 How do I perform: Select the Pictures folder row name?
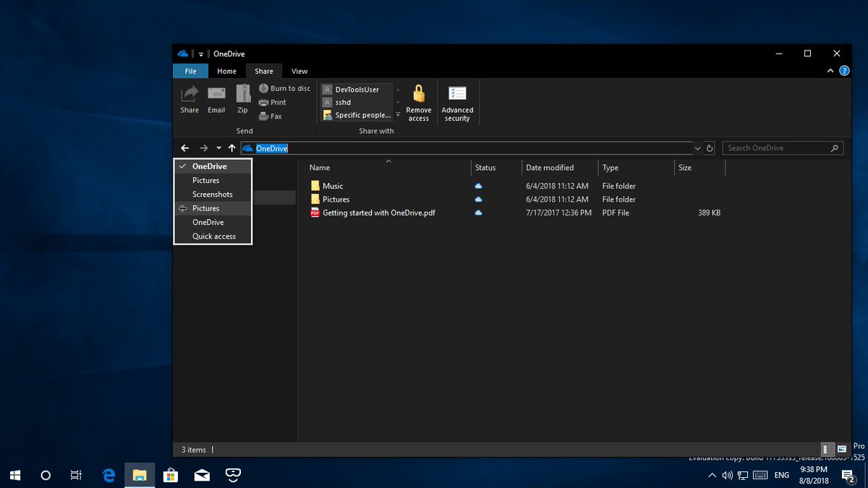point(336,200)
